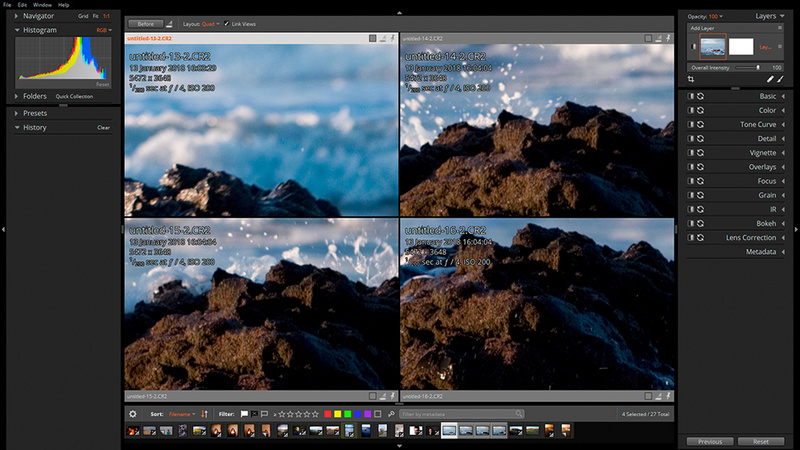This screenshot has width=800, height=450.
Task: Open the Window menu
Action: [41, 5]
